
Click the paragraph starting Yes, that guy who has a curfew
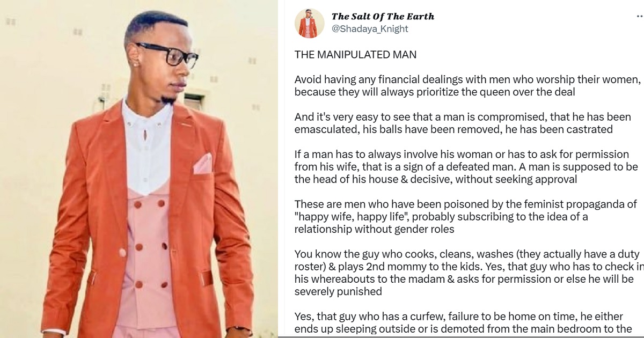click(x=467, y=323)
